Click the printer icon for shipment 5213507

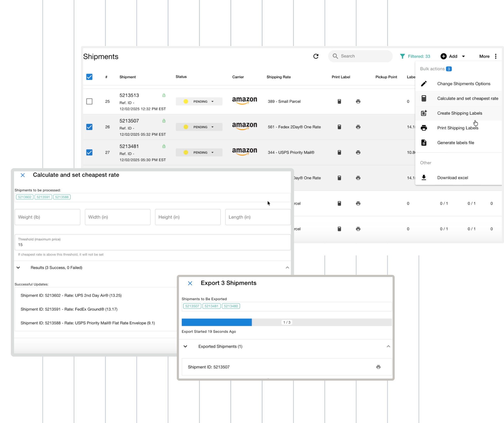(x=358, y=127)
